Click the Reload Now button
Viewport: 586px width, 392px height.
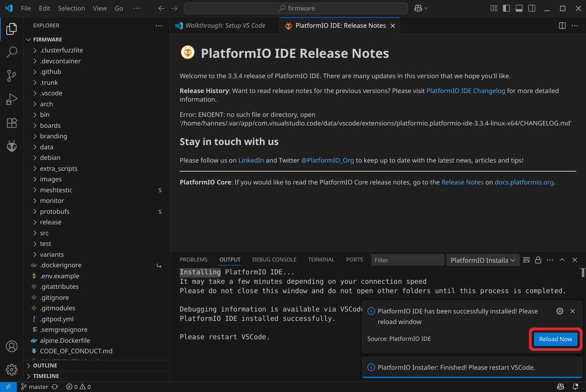point(555,339)
